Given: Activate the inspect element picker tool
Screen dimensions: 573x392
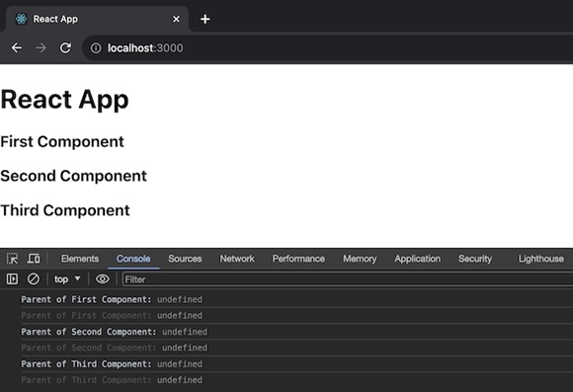Looking at the screenshot, I should [12, 259].
